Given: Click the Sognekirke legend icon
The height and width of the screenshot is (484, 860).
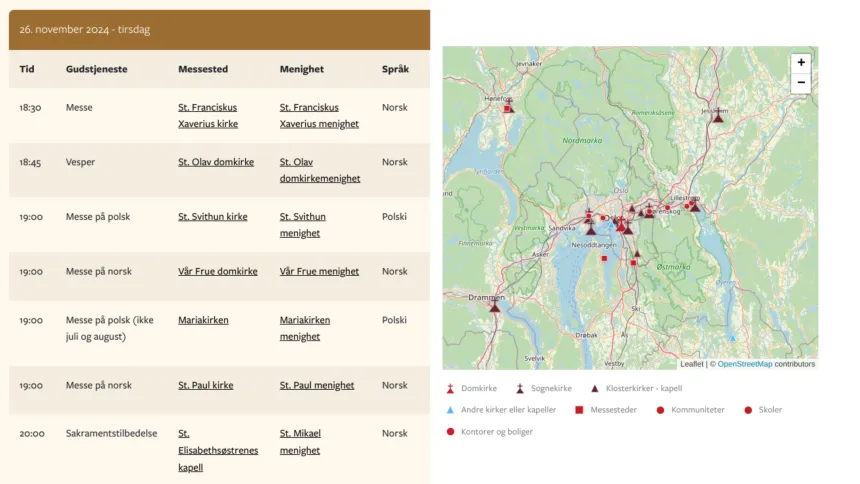Looking at the screenshot, I should click(x=520, y=389).
